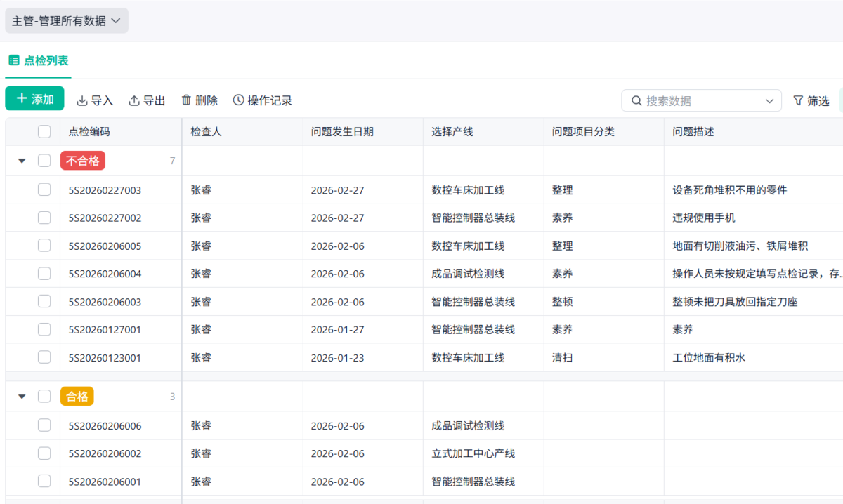Viewport: 843px width, 504px height.
Task: Open record 5S20260206005 code link
Action: pyautogui.click(x=105, y=246)
